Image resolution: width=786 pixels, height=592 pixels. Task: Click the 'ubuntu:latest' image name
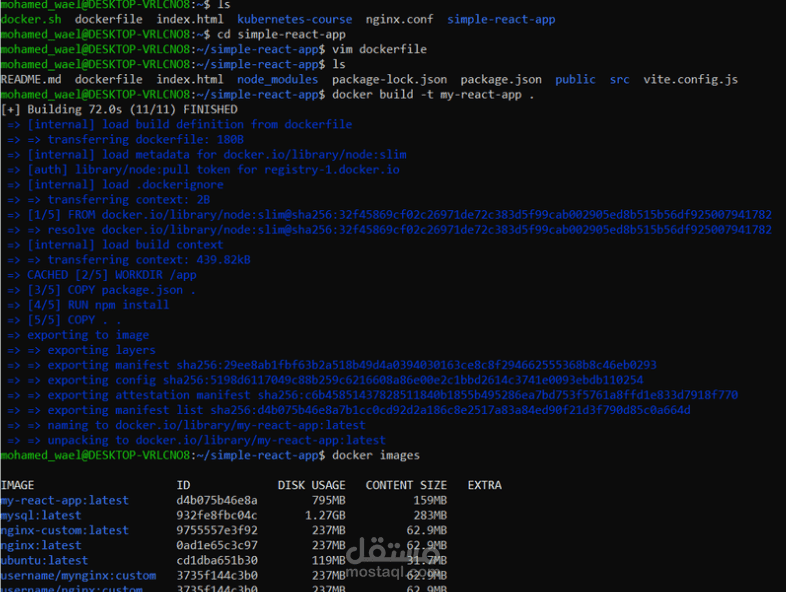click(x=45, y=561)
